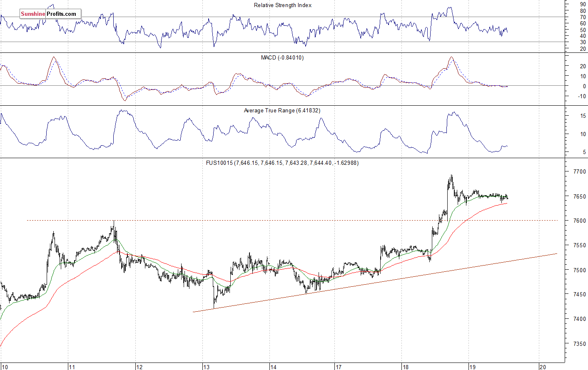Click MACD axis value -10
The width and height of the screenshot is (588, 370).
point(582,96)
